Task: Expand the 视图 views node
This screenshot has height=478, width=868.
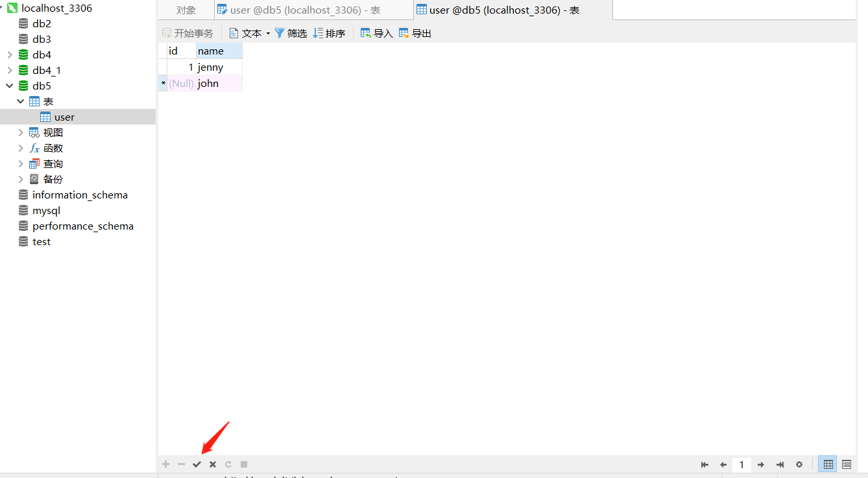Action: (x=21, y=132)
